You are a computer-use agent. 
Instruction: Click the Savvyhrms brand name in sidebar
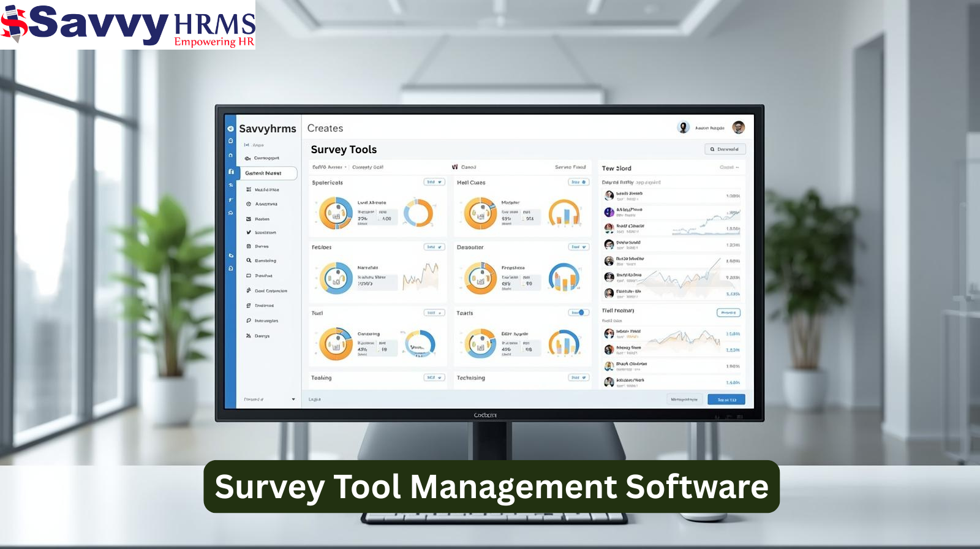pyautogui.click(x=268, y=129)
